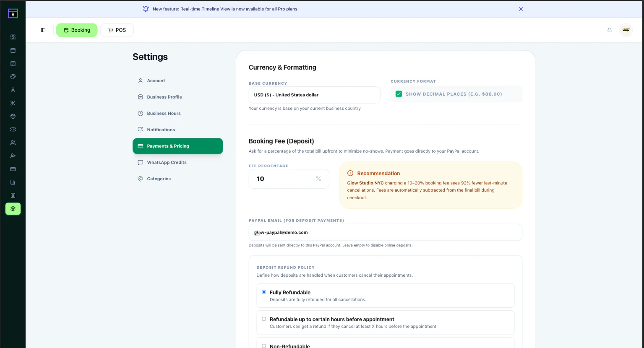Open the Base Currency USD dropdown
The height and width of the screenshot is (348, 644).
coord(315,95)
